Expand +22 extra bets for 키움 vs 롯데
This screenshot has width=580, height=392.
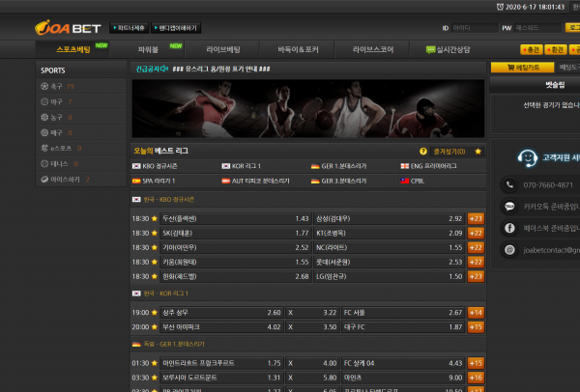coord(476,262)
